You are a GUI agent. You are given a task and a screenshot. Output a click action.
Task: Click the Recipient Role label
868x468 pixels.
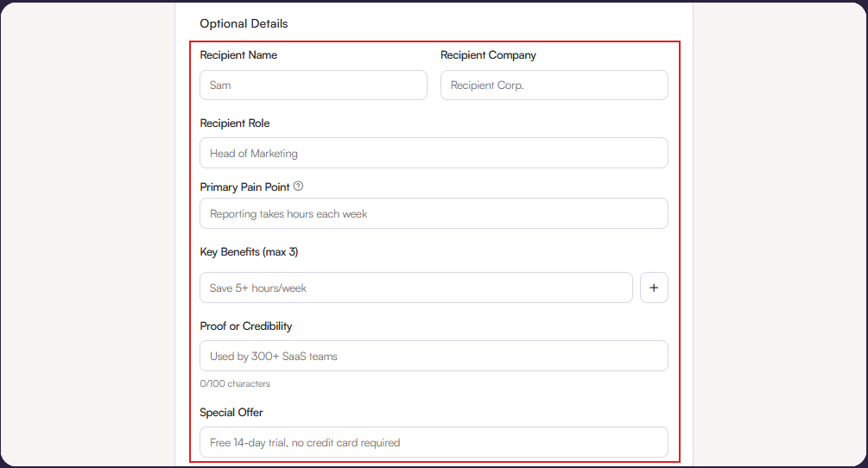[235, 123]
